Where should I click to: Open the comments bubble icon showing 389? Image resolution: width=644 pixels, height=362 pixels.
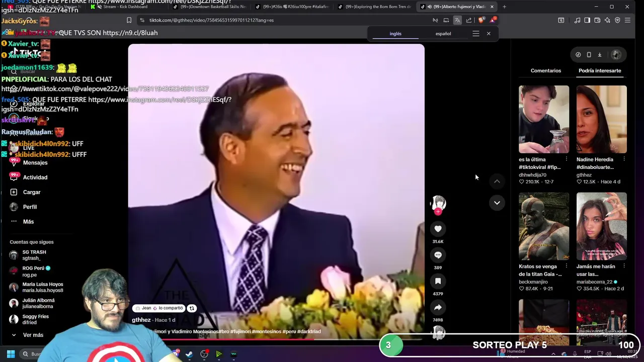[x=438, y=255]
